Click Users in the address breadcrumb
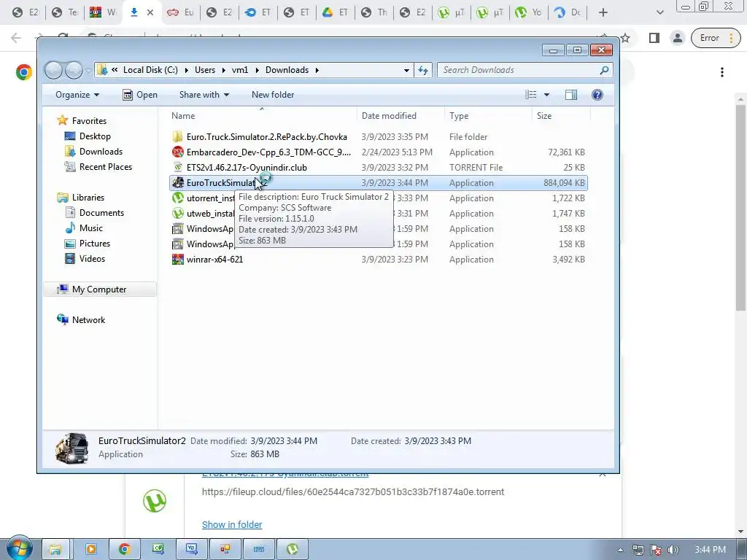The width and height of the screenshot is (747, 560). 205,70
